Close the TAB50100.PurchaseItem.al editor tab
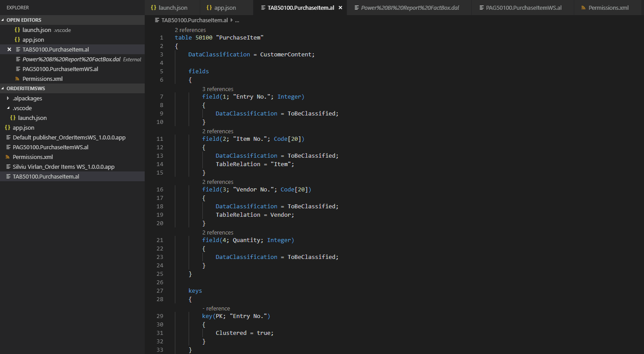 click(340, 8)
